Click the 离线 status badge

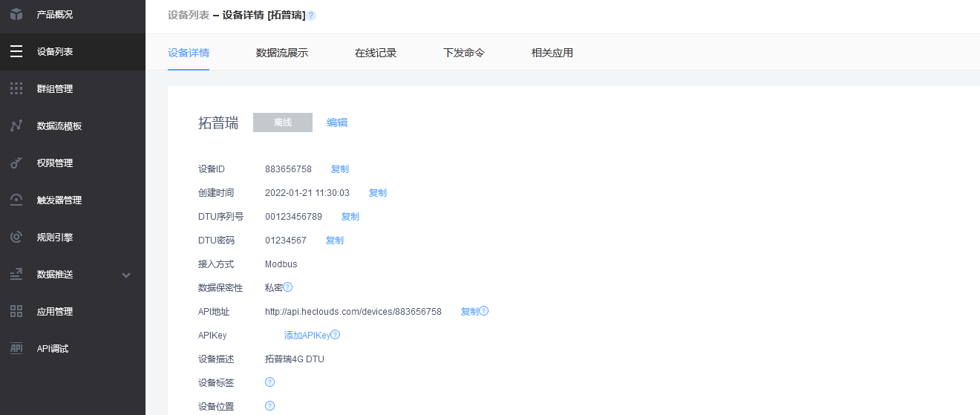tap(282, 122)
